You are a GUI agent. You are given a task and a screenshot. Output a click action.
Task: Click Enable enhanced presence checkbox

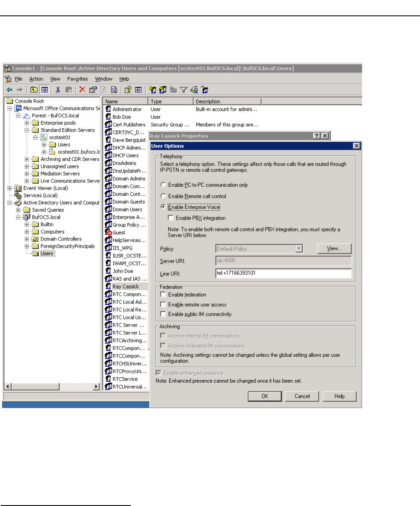click(158, 373)
